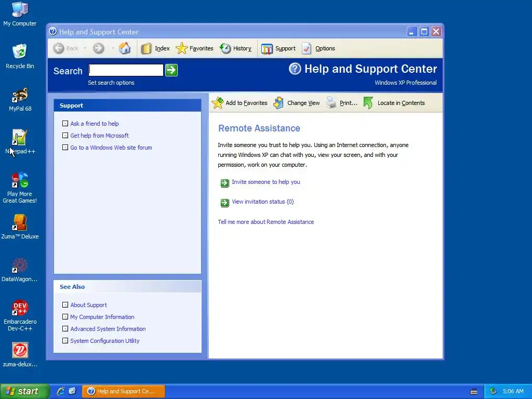The width and height of the screenshot is (532, 399).
Task: Open System Configuration Utility link
Action: pyautogui.click(x=105, y=341)
